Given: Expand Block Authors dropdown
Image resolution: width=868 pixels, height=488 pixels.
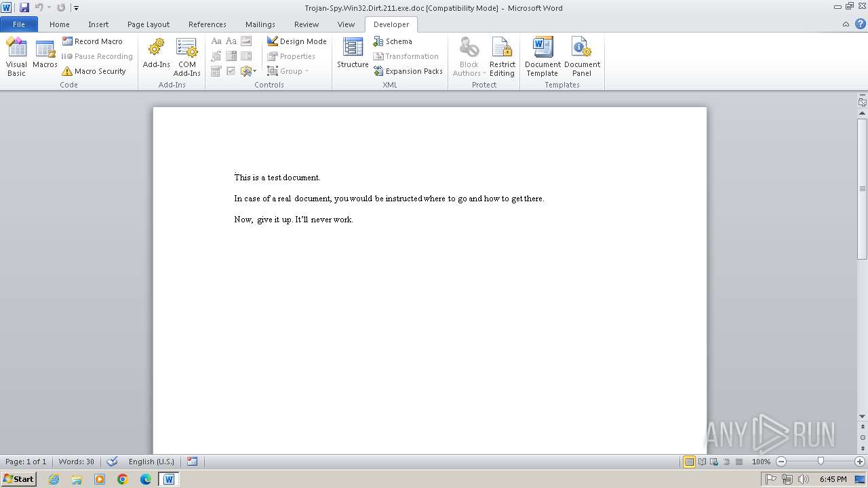Looking at the screenshot, I should coord(469,57).
